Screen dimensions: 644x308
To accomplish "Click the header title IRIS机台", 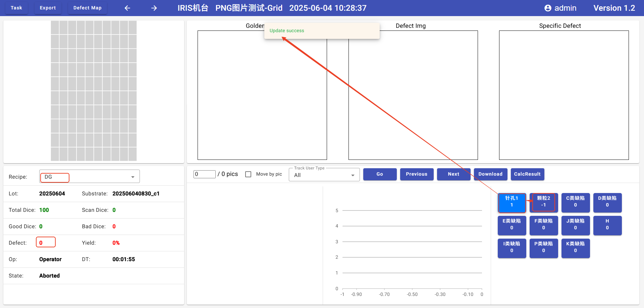I will tap(193, 8).
